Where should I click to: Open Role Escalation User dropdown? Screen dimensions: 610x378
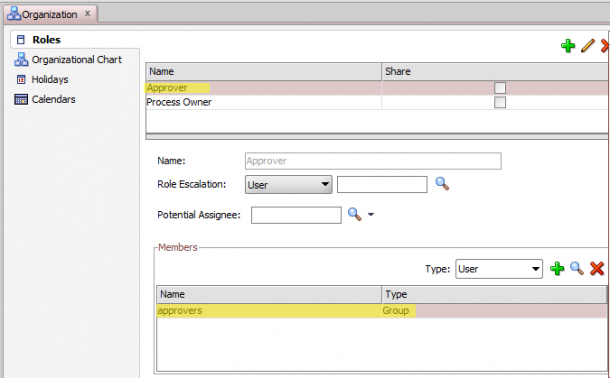click(x=288, y=184)
